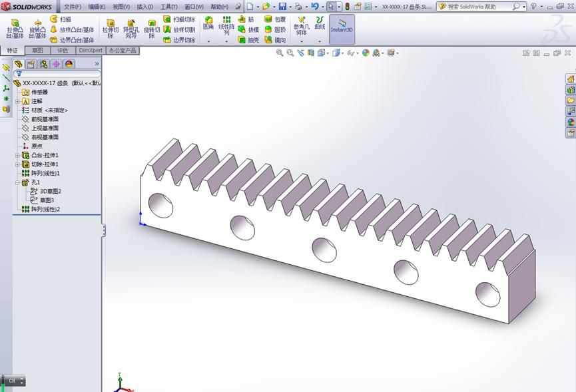The height and width of the screenshot is (392, 576).
Task: Select the Rib (筋) feature tool
Action: (x=246, y=20)
